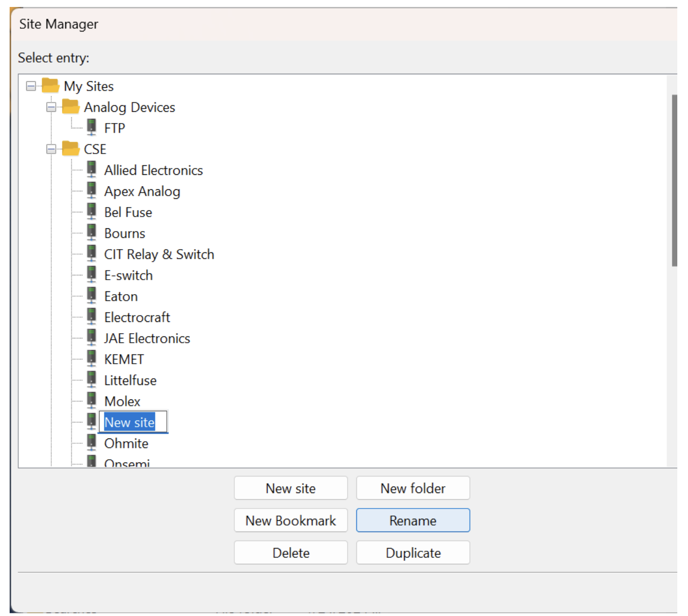Select the JAE Electronics entry

[x=147, y=338]
